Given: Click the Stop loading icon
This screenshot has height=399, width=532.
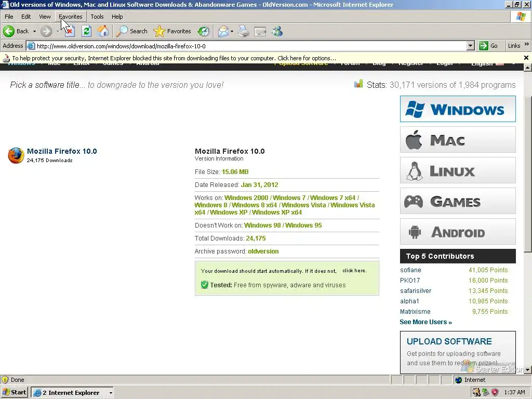Looking at the screenshot, I should (x=70, y=32).
